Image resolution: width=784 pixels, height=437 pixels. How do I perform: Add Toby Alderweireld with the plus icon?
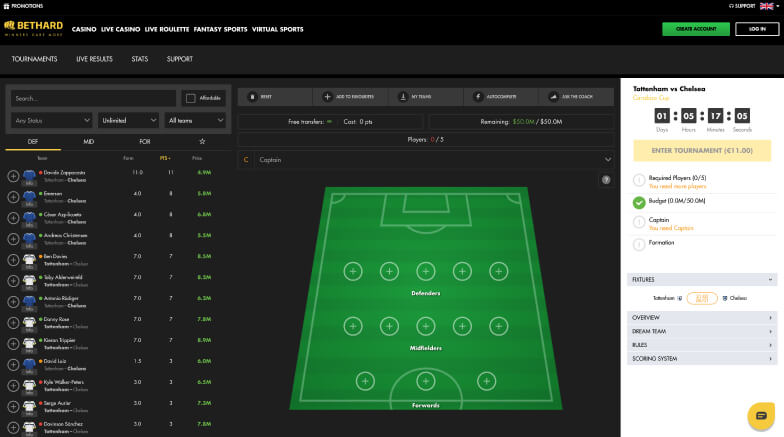[x=13, y=281]
